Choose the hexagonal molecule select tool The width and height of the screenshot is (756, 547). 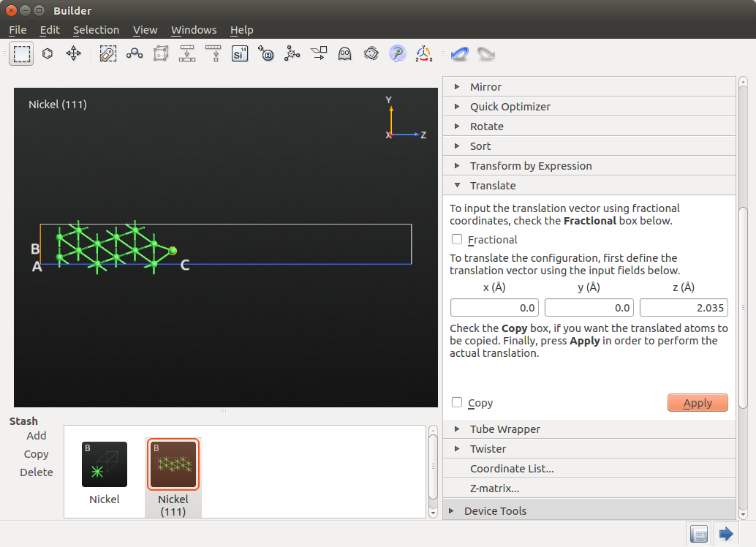click(x=48, y=53)
